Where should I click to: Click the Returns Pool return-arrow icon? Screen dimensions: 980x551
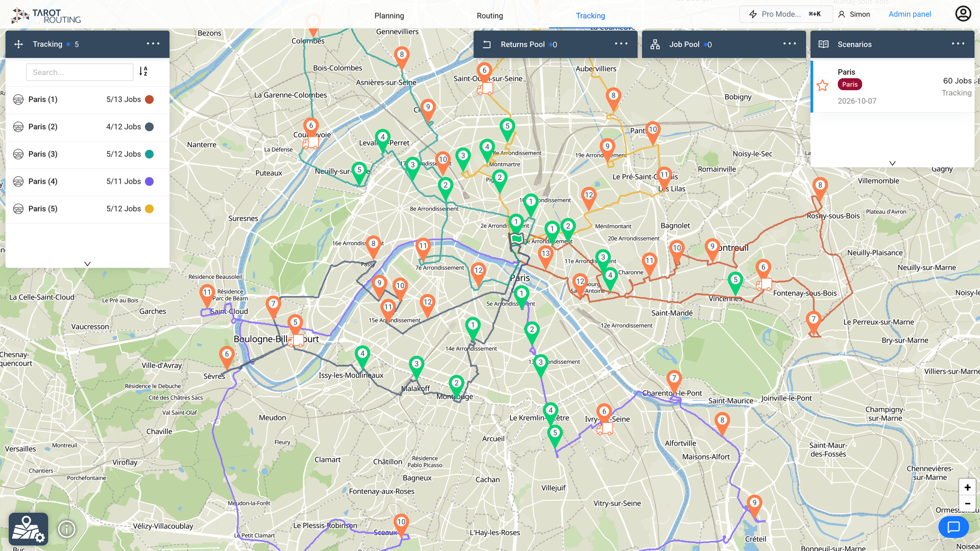click(x=487, y=44)
